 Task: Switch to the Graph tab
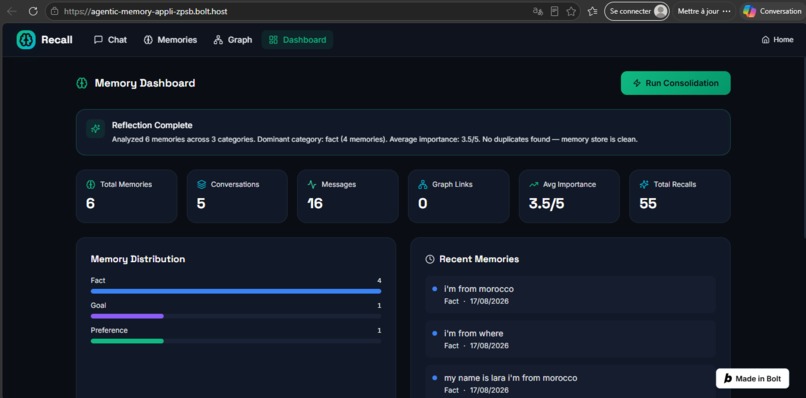pyautogui.click(x=233, y=40)
